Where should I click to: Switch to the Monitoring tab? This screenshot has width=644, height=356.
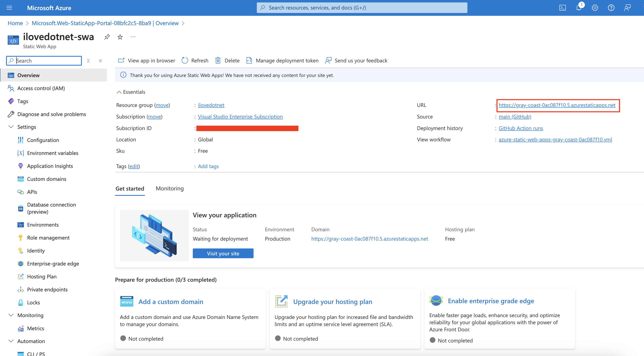point(170,189)
